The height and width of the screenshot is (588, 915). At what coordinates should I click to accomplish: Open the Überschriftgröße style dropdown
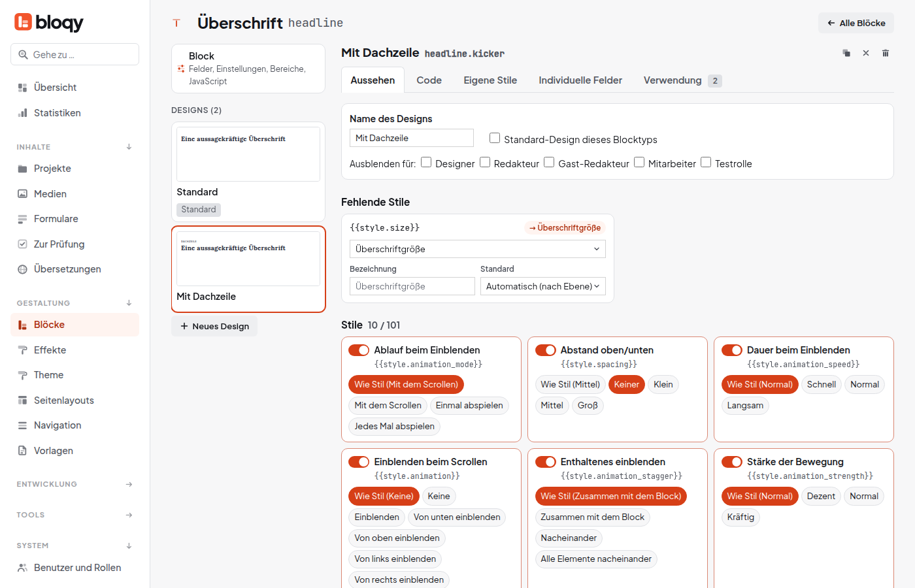478,249
